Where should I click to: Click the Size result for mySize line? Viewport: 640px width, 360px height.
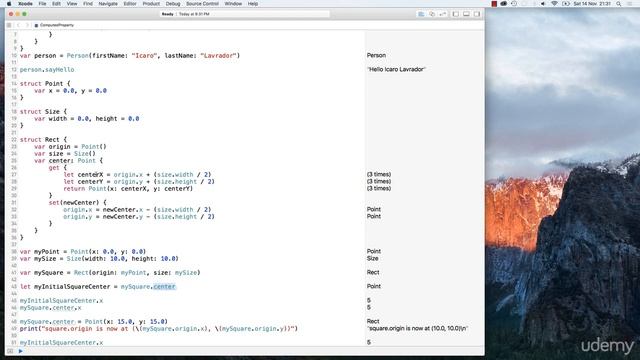372,258
